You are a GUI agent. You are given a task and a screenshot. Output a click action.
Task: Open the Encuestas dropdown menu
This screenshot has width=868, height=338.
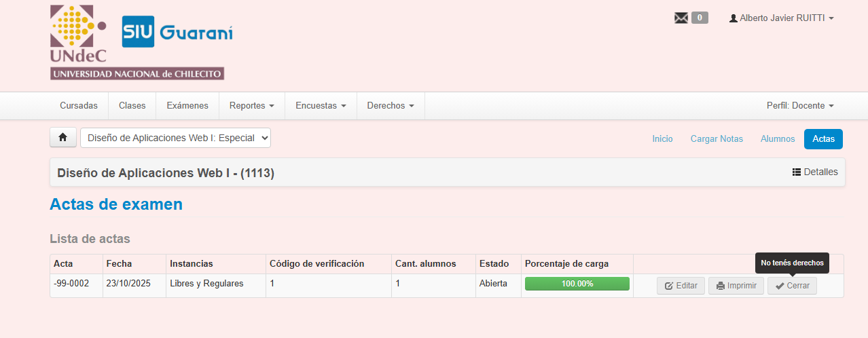[x=321, y=106]
